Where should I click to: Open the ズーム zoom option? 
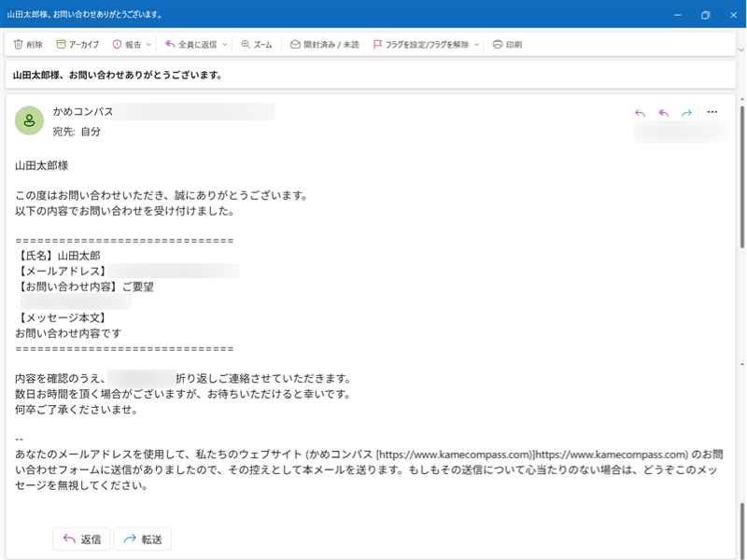(257, 44)
